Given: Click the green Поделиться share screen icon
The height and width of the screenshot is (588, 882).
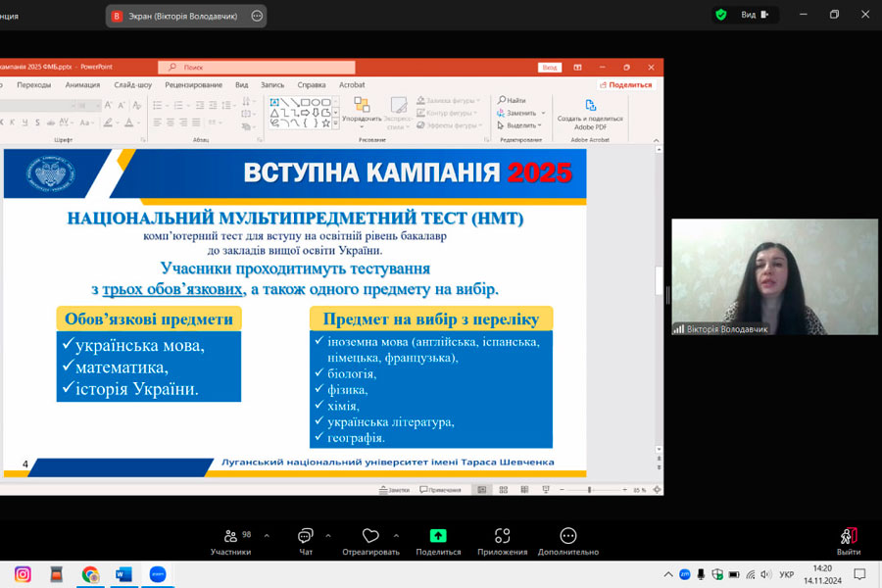Looking at the screenshot, I should (x=438, y=536).
